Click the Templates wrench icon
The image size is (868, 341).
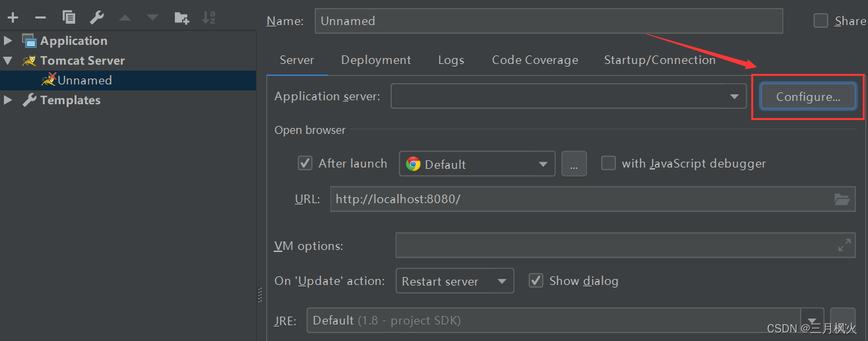click(29, 100)
